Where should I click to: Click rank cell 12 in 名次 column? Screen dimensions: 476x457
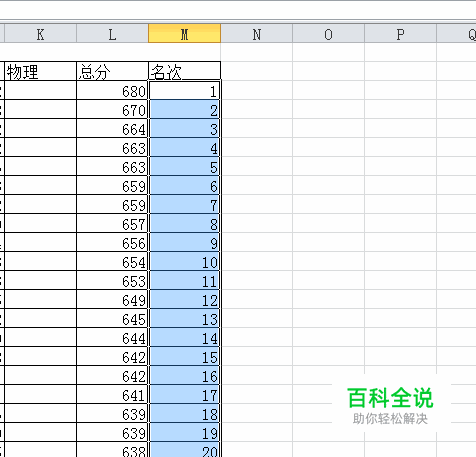(x=184, y=299)
